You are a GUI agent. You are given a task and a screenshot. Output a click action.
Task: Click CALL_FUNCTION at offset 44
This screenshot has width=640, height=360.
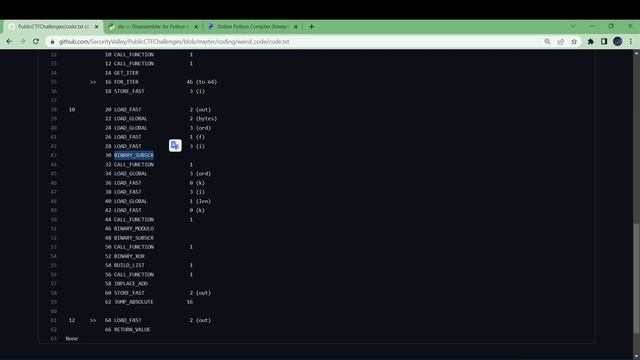[x=134, y=220]
